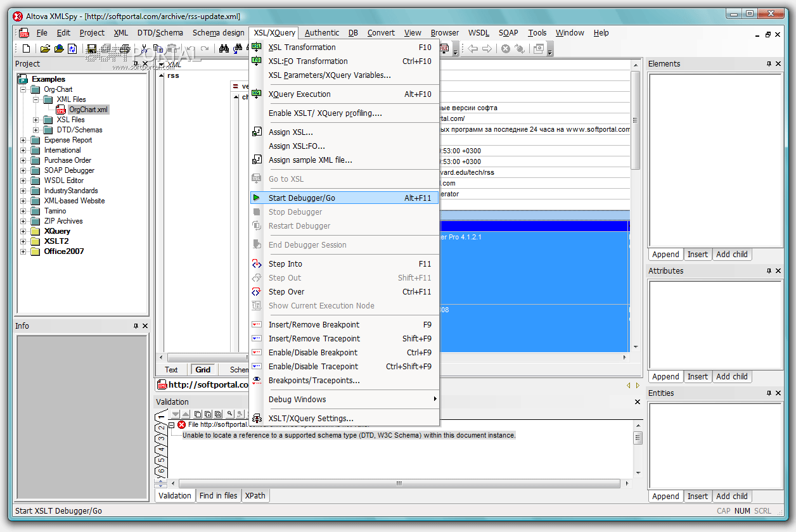796x532 pixels.
Task: Pin the Info panel with pushpin icon
Action: [136, 326]
